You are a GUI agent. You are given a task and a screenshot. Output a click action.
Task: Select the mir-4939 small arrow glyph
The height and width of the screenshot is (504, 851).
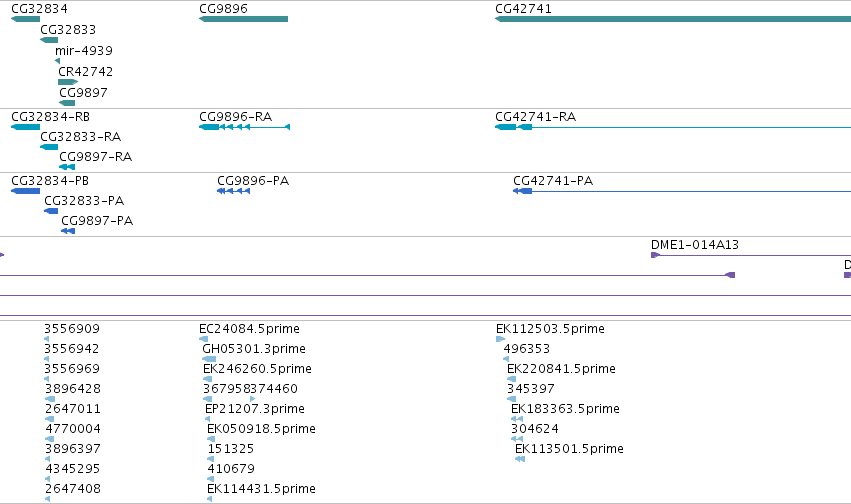coord(58,61)
